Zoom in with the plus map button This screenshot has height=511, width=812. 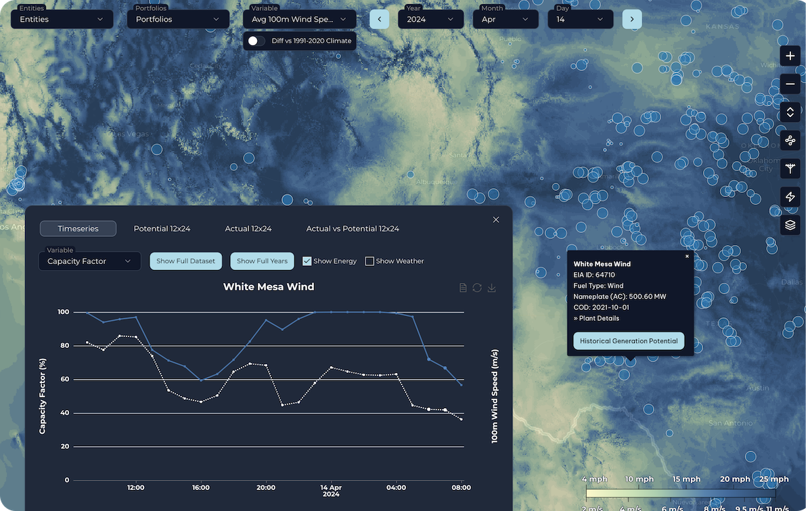[x=790, y=56]
